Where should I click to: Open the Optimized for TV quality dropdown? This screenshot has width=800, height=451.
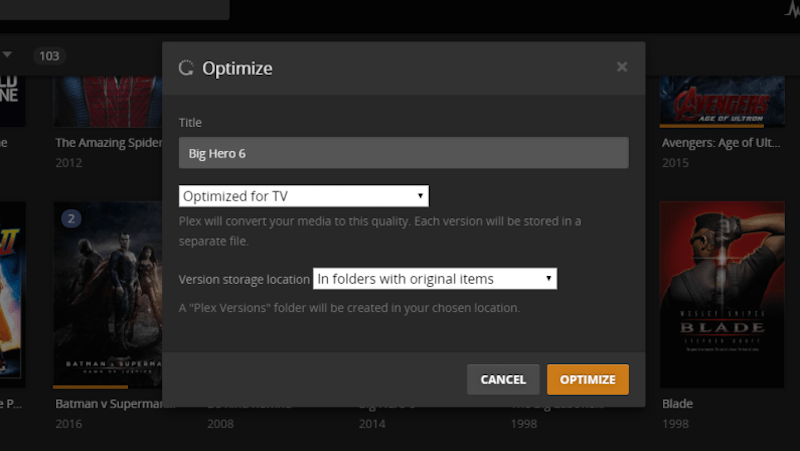[303, 195]
